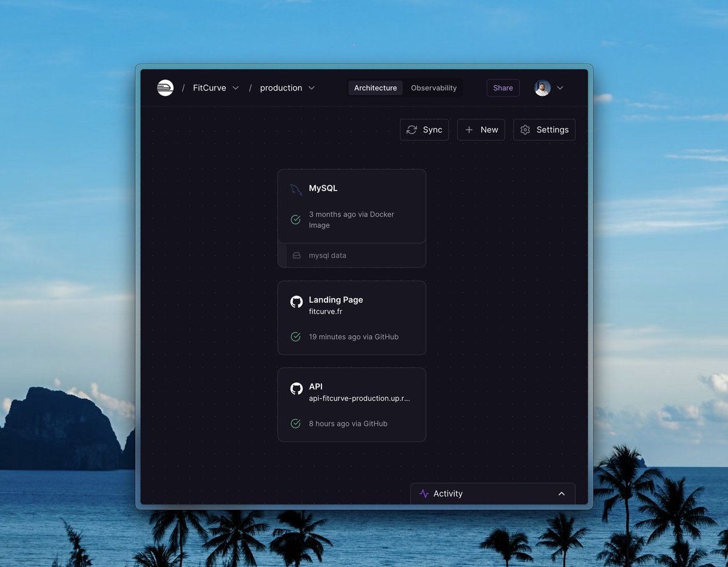The width and height of the screenshot is (728, 567).
Task: Click '3 months ago via Docker Image' text
Action: (351, 220)
